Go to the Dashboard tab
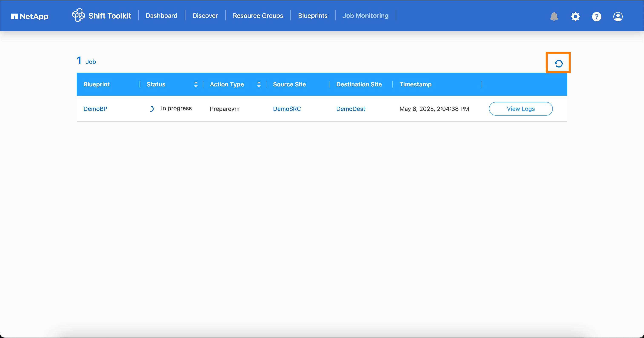Image resolution: width=644 pixels, height=338 pixels. click(161, 16)
